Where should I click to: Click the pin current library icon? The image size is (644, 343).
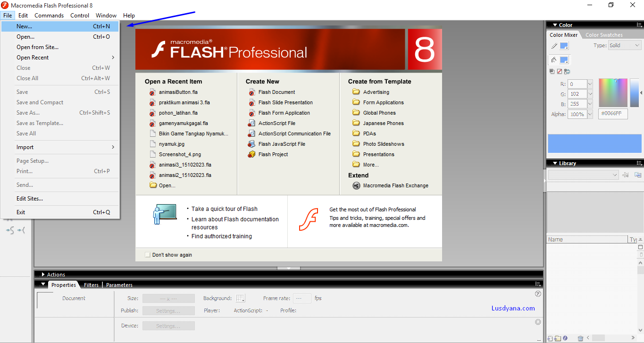click(x=626, y=175)
